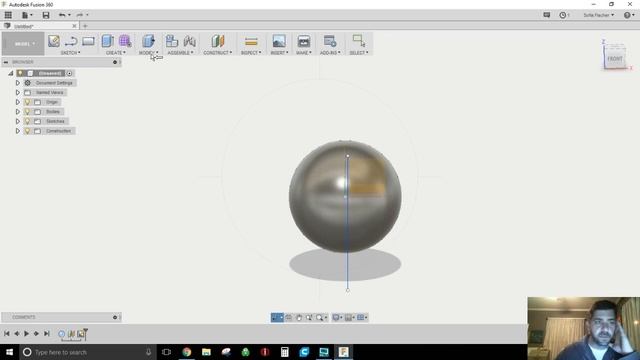Jump to the timeline end
Viewport: 640px width, 360px height.
pos(47,333)
